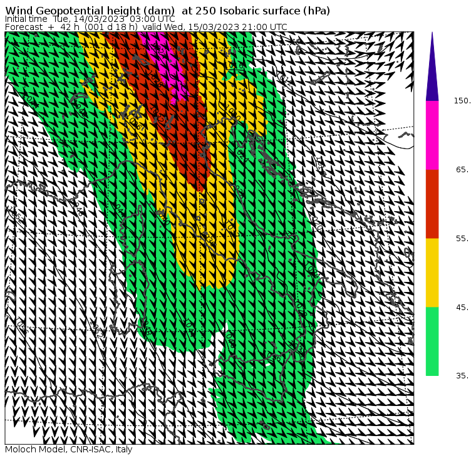Select the "Initial time" text line
The image size is (476, 458).
click(x=90, y=19)
